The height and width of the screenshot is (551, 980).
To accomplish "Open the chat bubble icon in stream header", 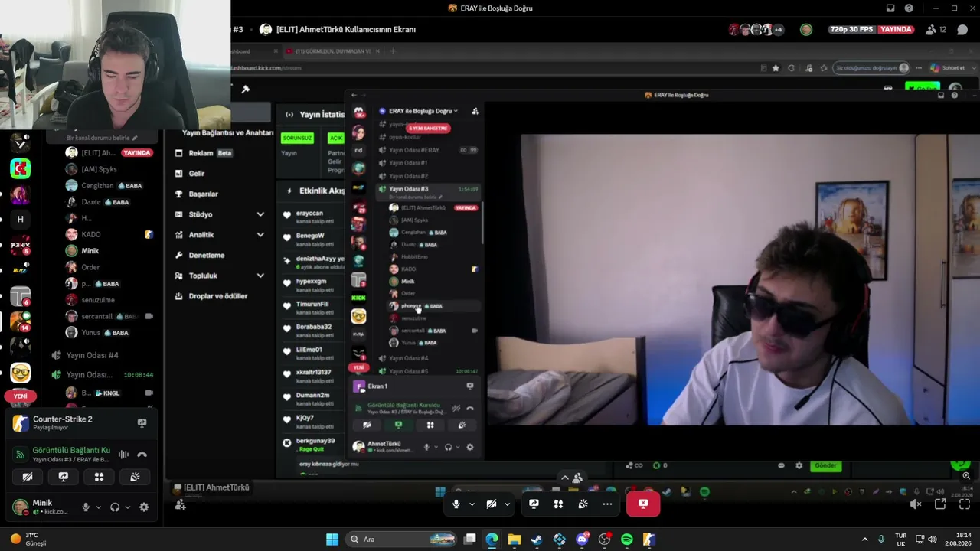I will tap(962, 30).
